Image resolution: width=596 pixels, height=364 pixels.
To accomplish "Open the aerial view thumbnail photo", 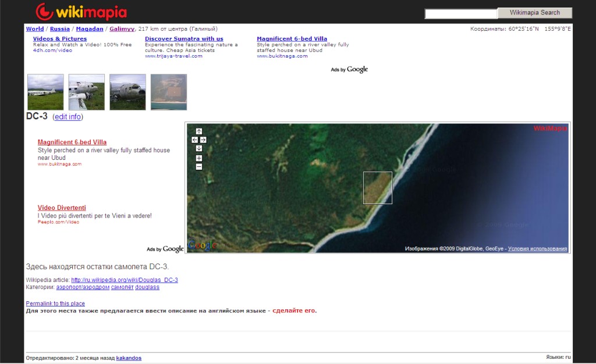I will pyautogui.click(x=169, y=92).
